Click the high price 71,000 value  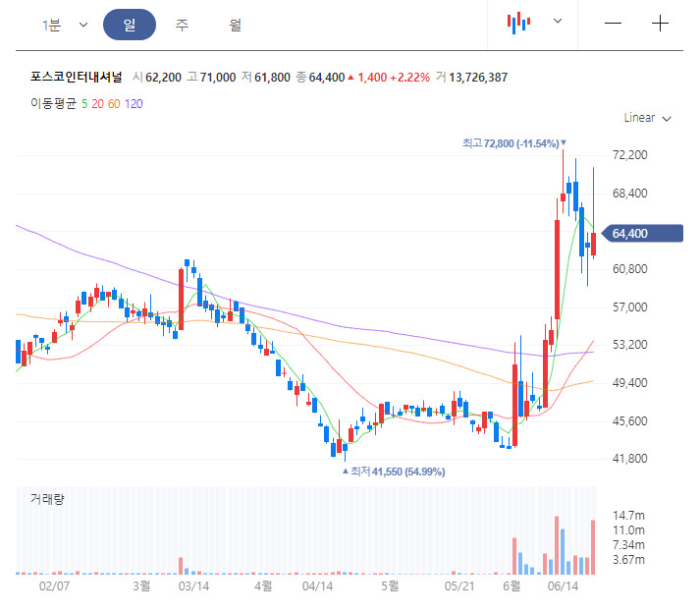pos(218,78)
